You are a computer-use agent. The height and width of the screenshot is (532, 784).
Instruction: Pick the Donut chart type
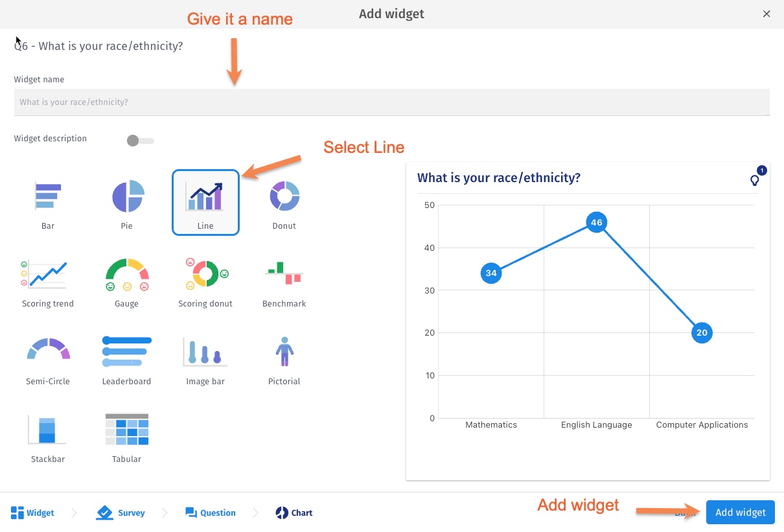pyautogui.click(x=284, y=197)
